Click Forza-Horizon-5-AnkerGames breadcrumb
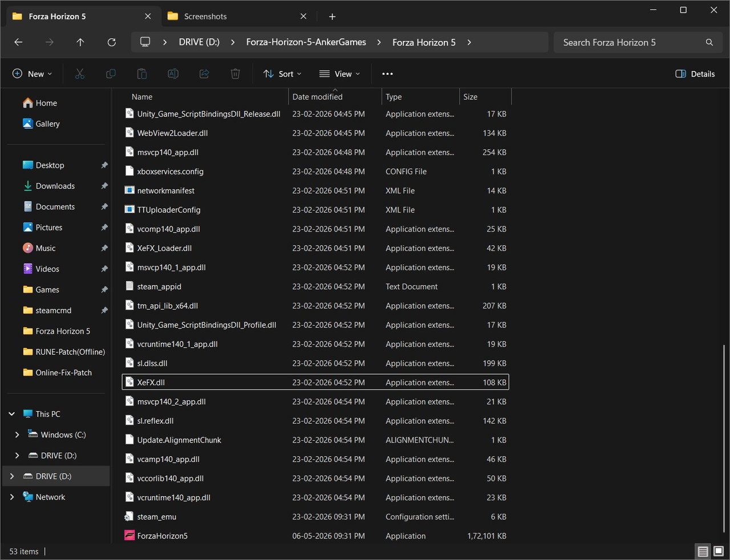The width and height of the screenshot is (730, 560). [306, 42]
